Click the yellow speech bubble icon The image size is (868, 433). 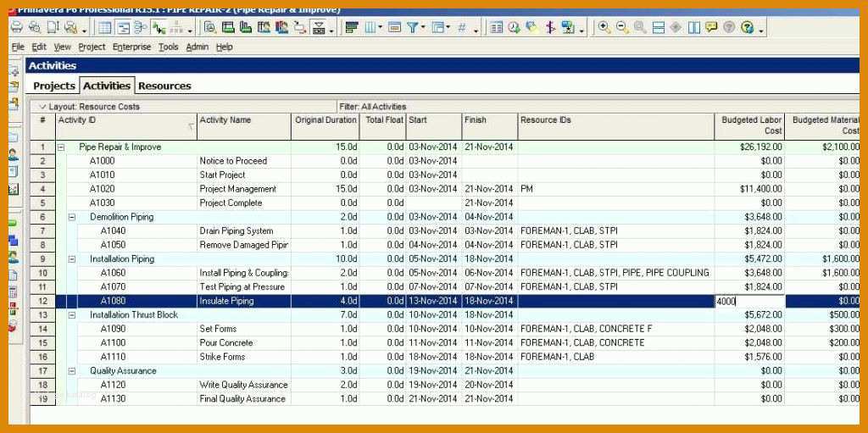[711, 27]
